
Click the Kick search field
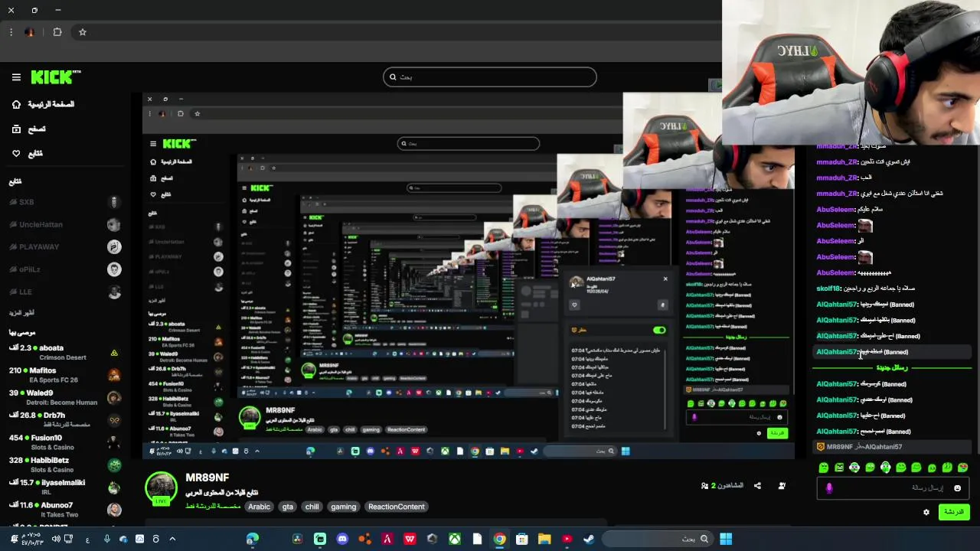(x=490, y=77)
